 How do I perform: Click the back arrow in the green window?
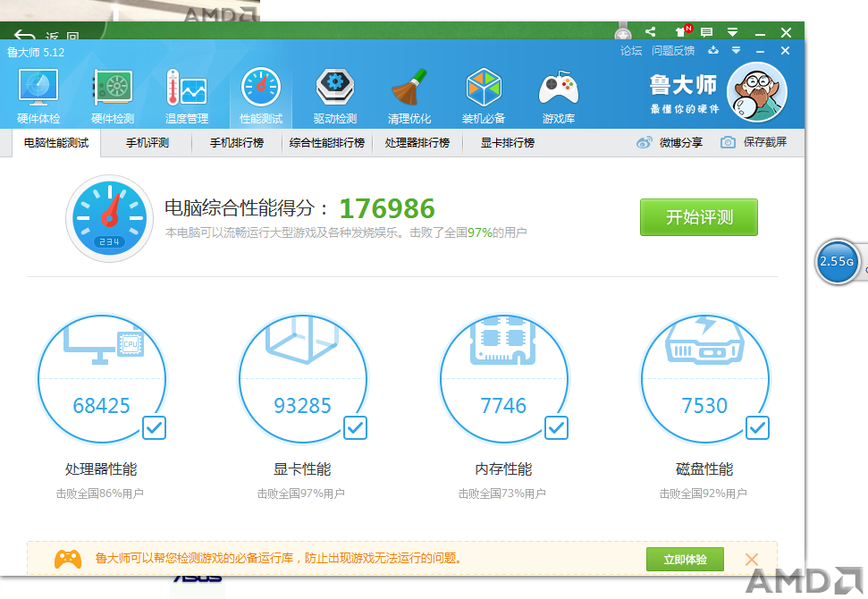point(24,36)
